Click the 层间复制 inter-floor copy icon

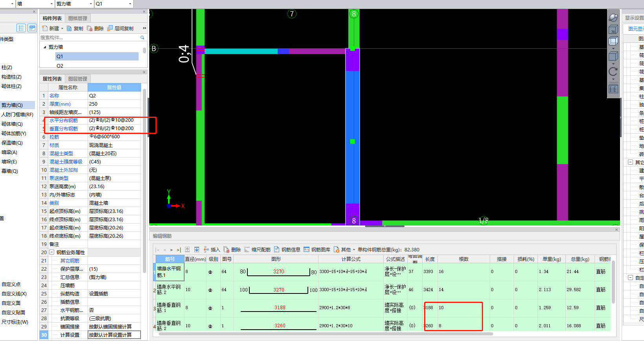[110, 28]
